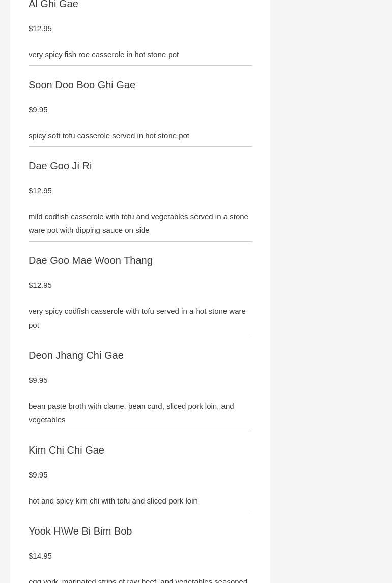
Task: Click the $12.95 price under Al Ghi Gae
Action: pyautogui.click(x=40, y=29)
